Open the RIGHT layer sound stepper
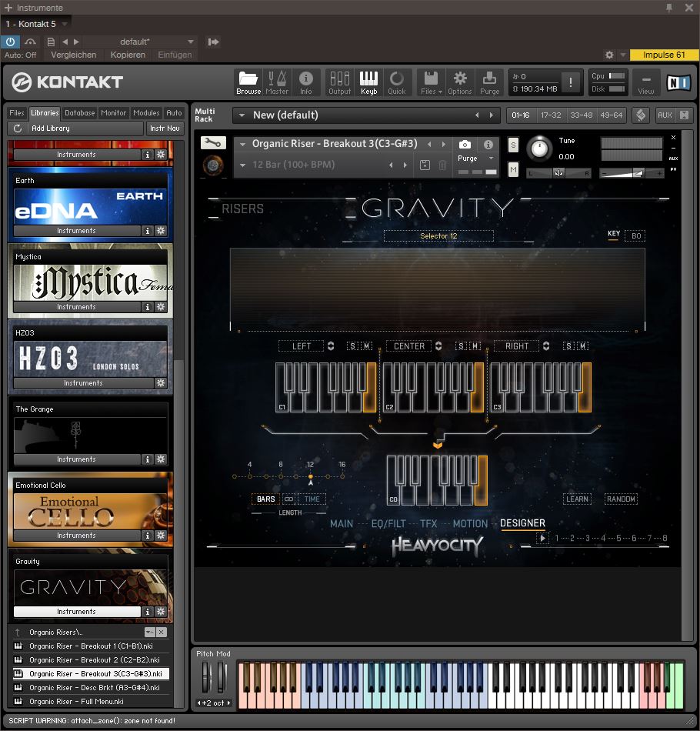700x731 pixels. point(546,346)
